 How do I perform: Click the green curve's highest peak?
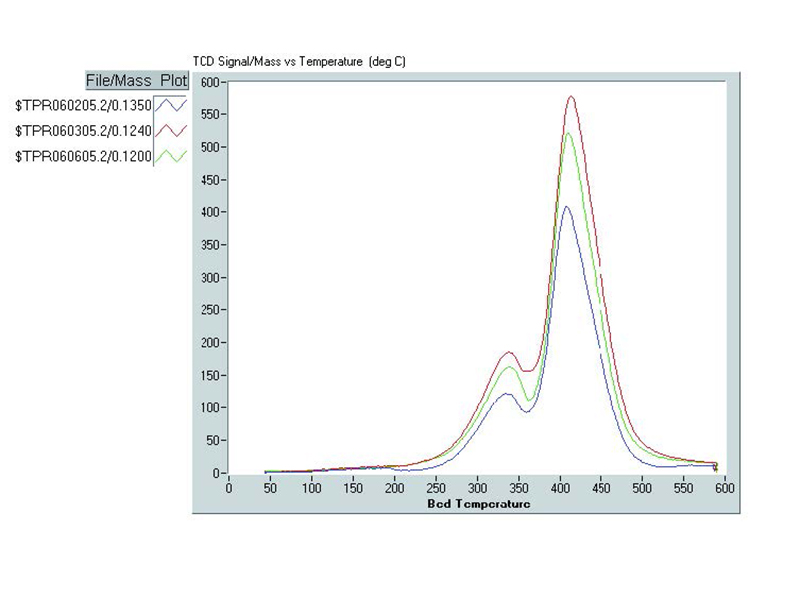point(569,133)
